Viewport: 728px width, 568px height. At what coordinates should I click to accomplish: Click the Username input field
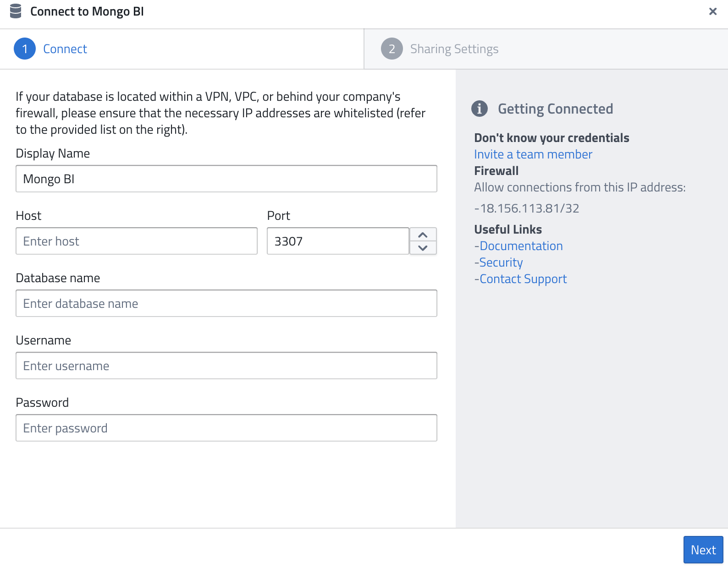point(226,366)
